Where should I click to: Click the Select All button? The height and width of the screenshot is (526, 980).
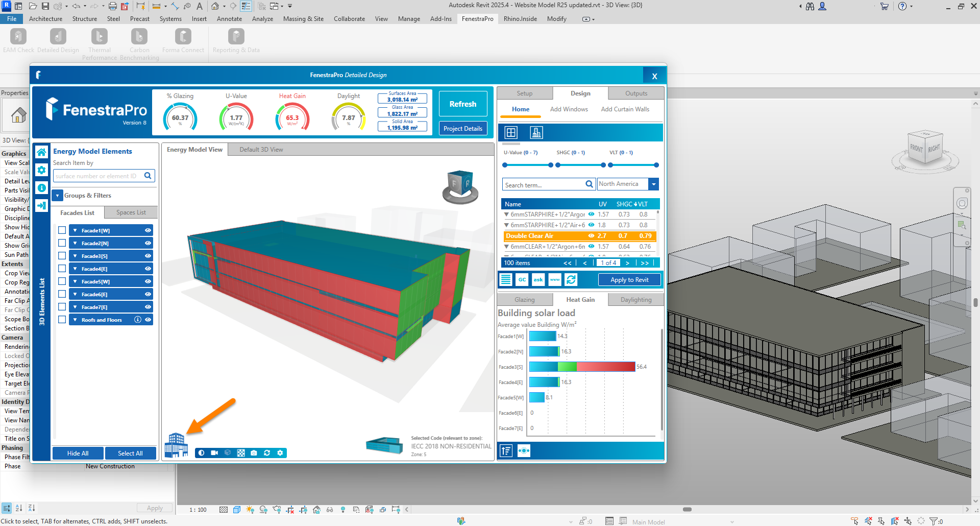pos(130,453)
